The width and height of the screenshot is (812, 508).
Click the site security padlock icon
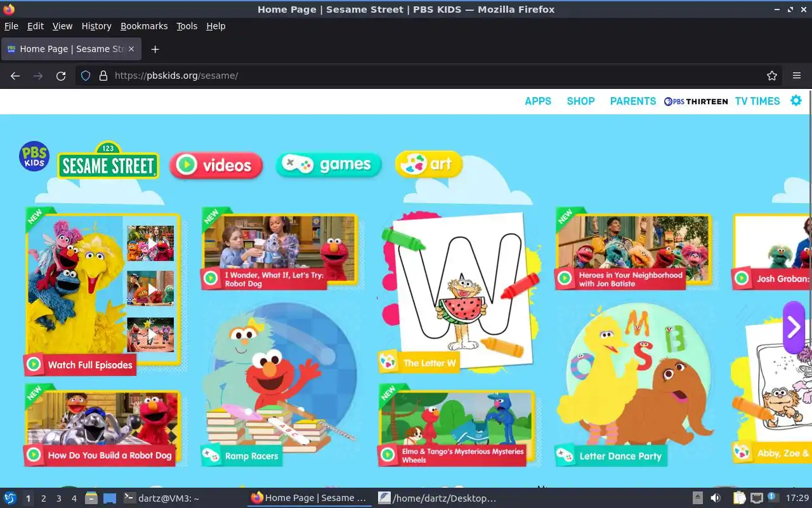[x=103, y=76]
